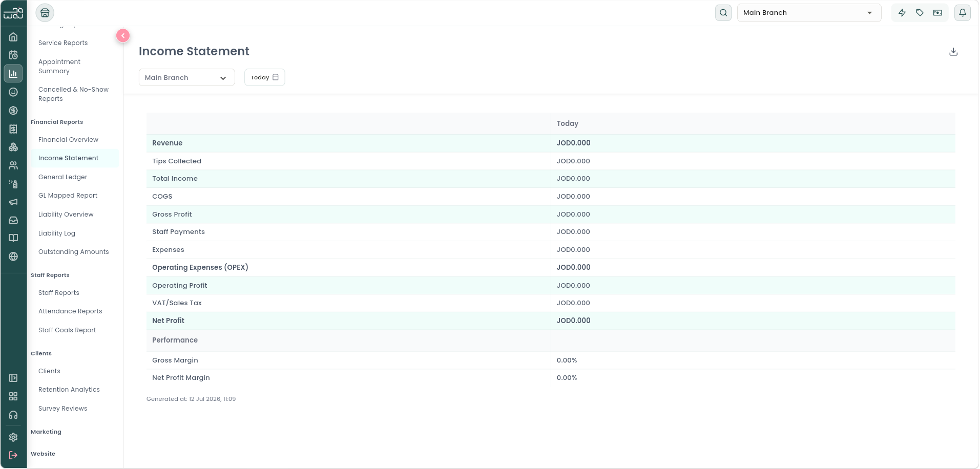Collapse the reports menu with pink chevron
The width and height of the screenshot is (980, 469).
click(x=123, y=35)
